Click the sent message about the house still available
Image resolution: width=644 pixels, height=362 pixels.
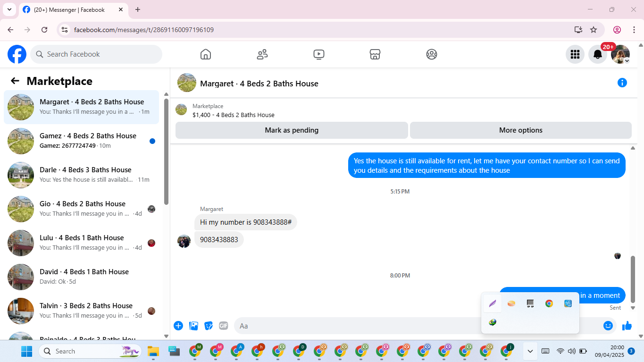487,166
